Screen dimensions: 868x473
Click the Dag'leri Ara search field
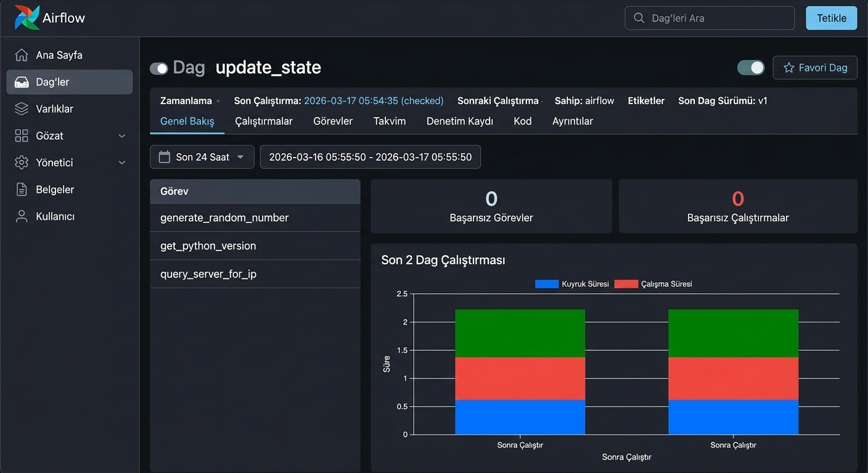pyautogui.click(x=710, y=18)
